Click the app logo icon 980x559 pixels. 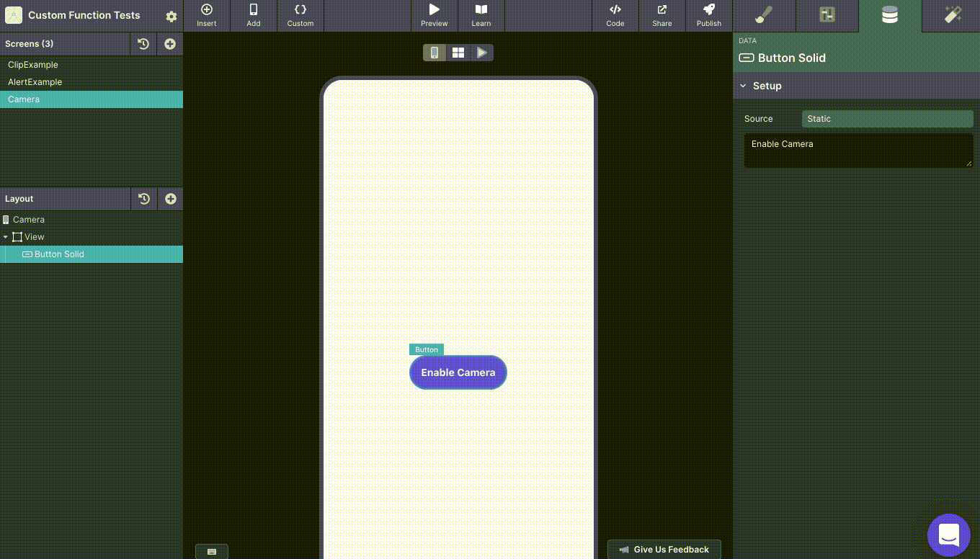[13, 15]
